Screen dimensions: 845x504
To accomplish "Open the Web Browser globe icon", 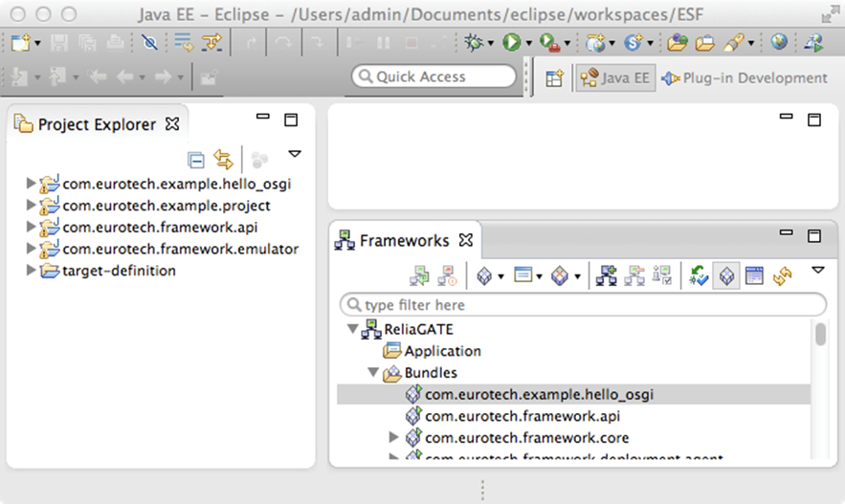I will (779, 41).
